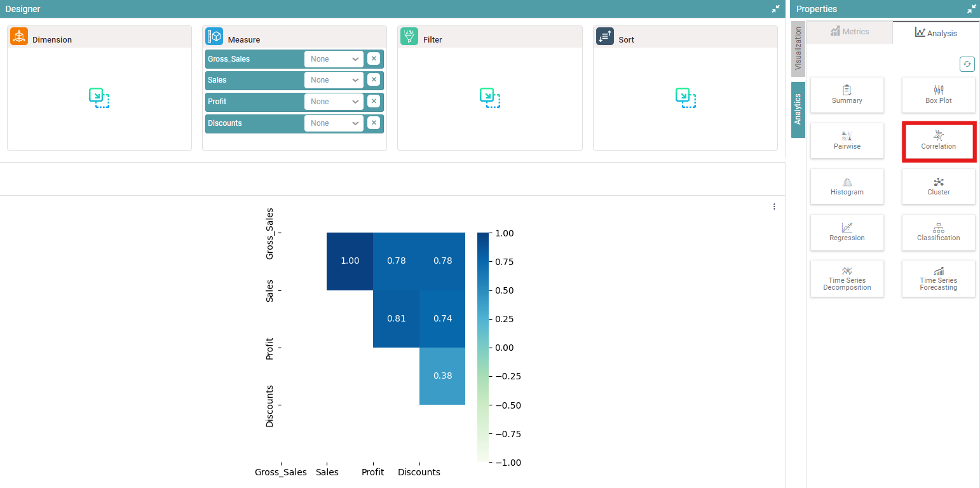This screenshot has width=980, height=488.
Task: Click the refresh icon in Analysis panel
Action: pos(967,64)
